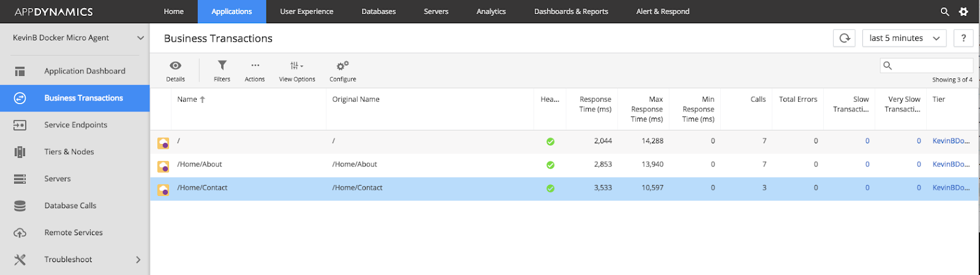Screen dimensions: 980x275
Task: Click Business Transactions sidebar icon
Action: click(x=20, y=98)
